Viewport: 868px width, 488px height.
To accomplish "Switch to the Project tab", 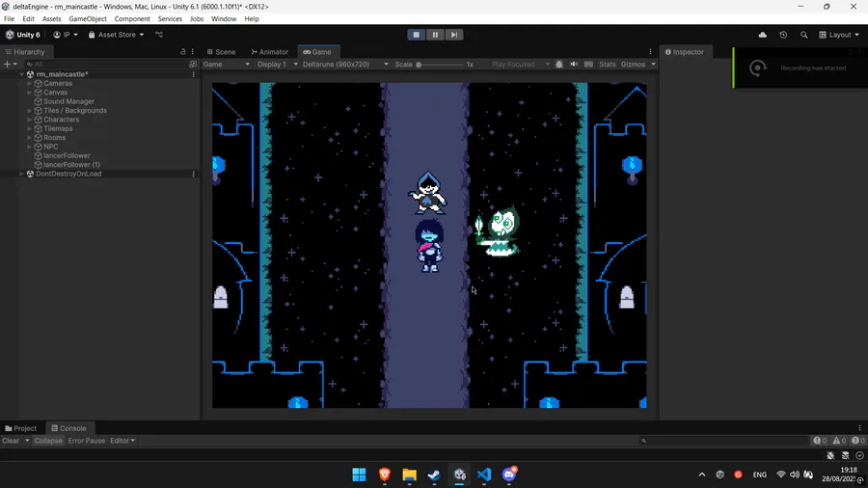I will (21, 428).
